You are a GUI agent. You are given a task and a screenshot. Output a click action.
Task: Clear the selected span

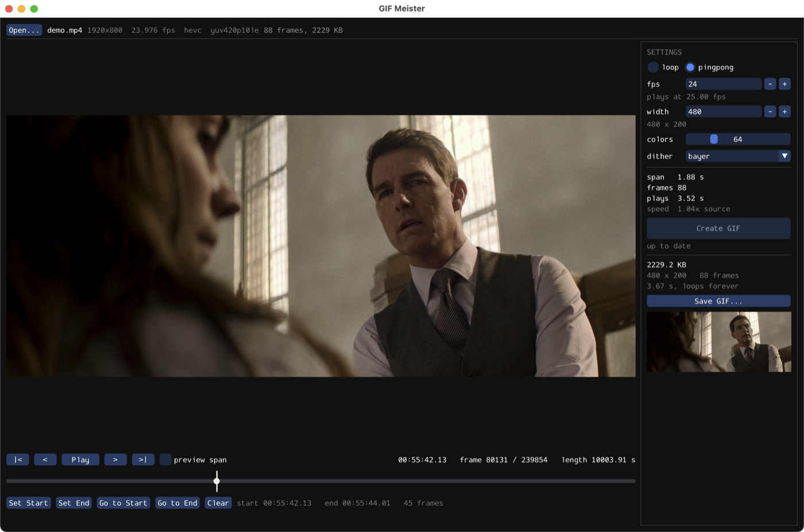pyautogui.click(x=218, y=503)
